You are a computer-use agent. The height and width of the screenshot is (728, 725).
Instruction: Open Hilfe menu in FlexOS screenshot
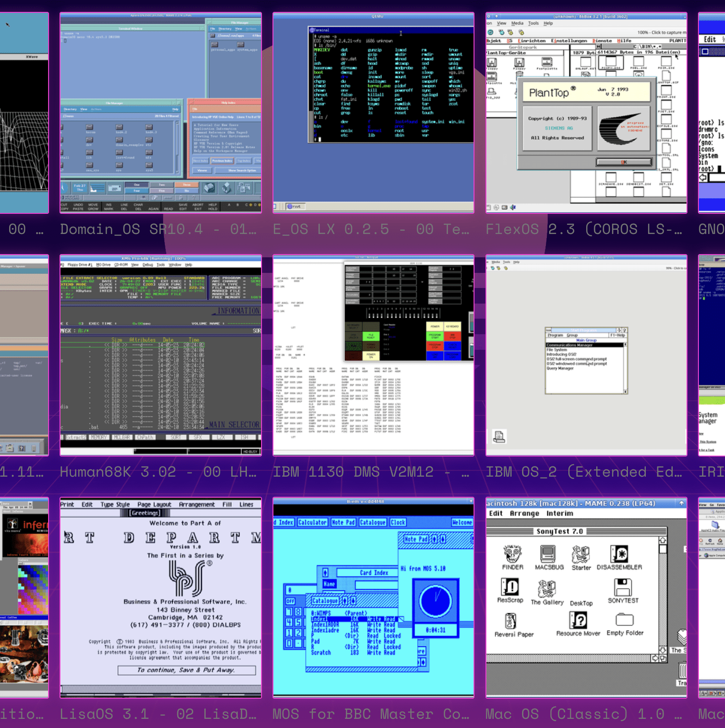pyautogui.click(x=624, y=40)
